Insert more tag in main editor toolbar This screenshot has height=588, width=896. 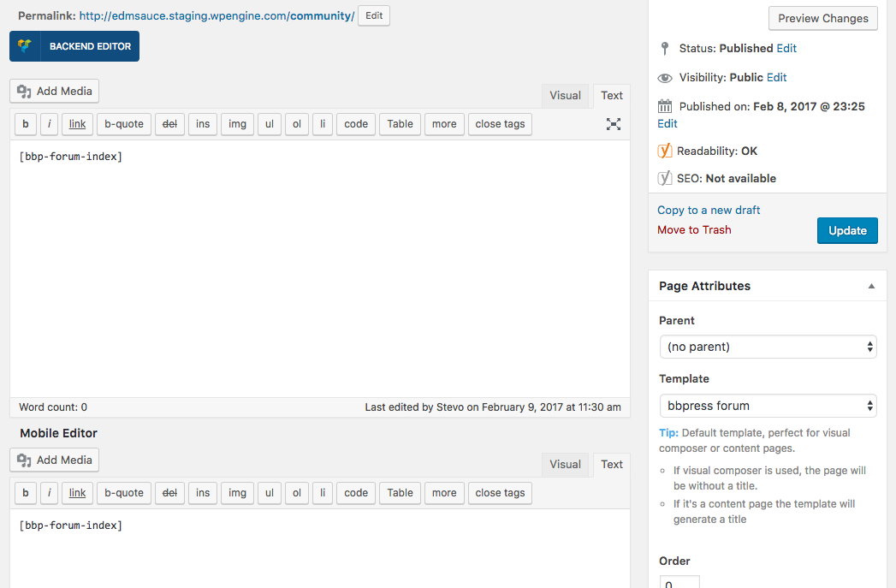(x=444, y=124)
